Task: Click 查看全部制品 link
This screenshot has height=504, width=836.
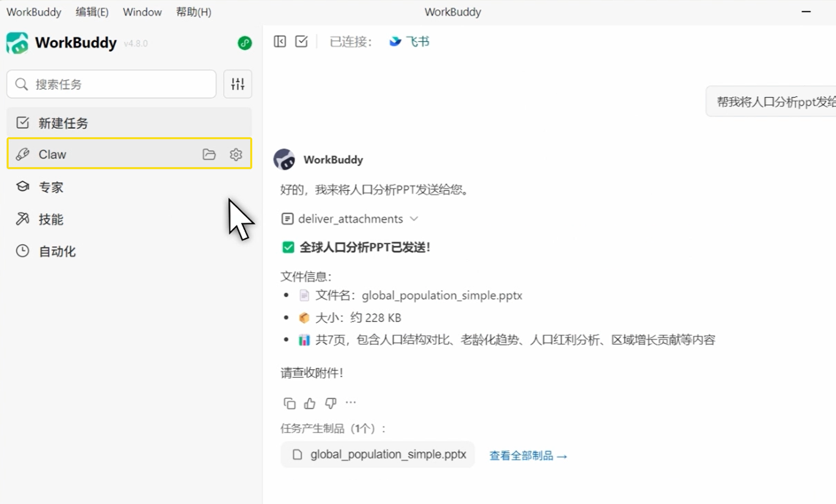Action: (528, 455)
